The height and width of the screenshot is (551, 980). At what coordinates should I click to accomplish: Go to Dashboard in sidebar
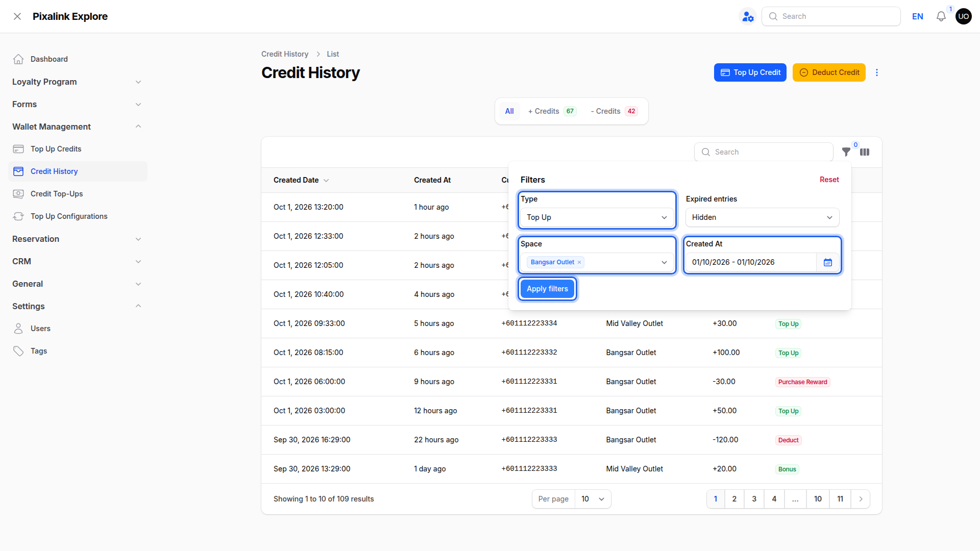78,59
